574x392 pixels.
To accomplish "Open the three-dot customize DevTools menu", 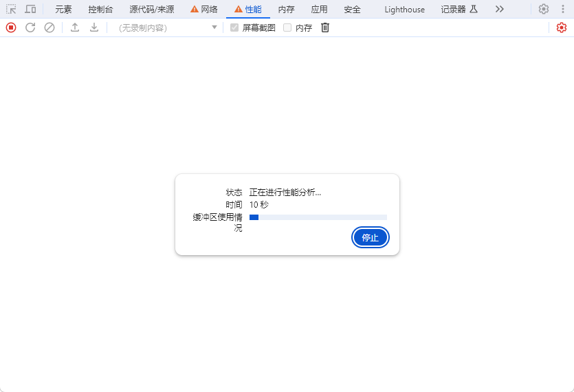I will [x=563, y=9].
